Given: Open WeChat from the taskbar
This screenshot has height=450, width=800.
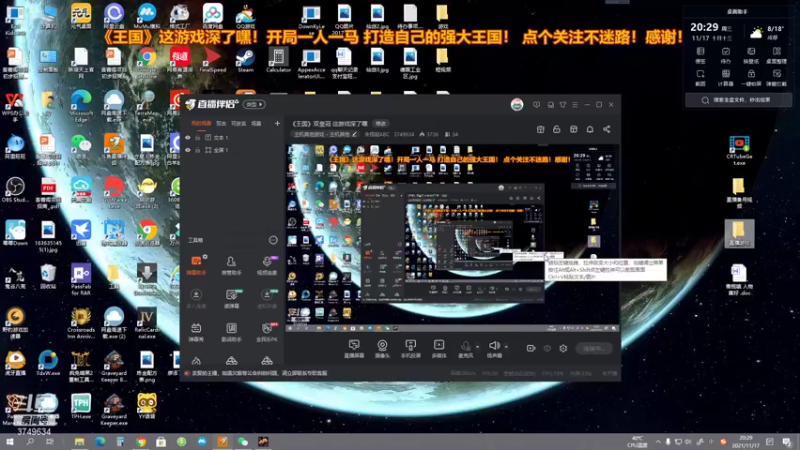Looking at the screenshot, I should click(243, 441).
